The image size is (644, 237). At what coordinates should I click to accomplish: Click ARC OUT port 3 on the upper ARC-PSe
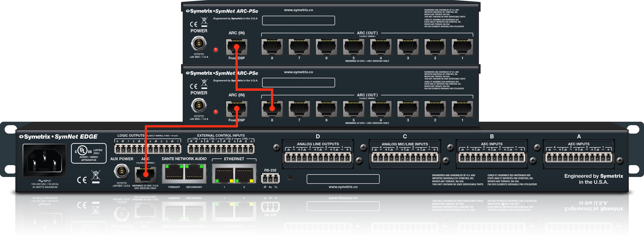[408, 47]
